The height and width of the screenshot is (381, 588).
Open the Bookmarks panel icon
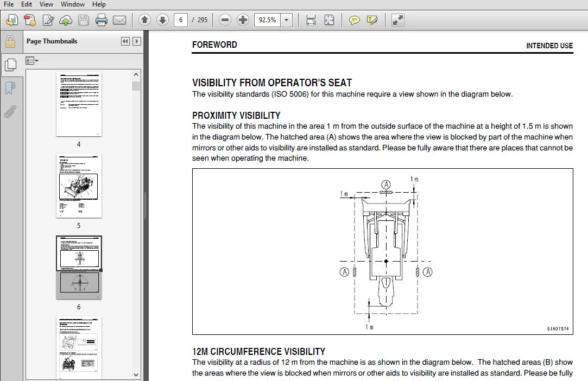pyautogui.click(x=10, y=88)
